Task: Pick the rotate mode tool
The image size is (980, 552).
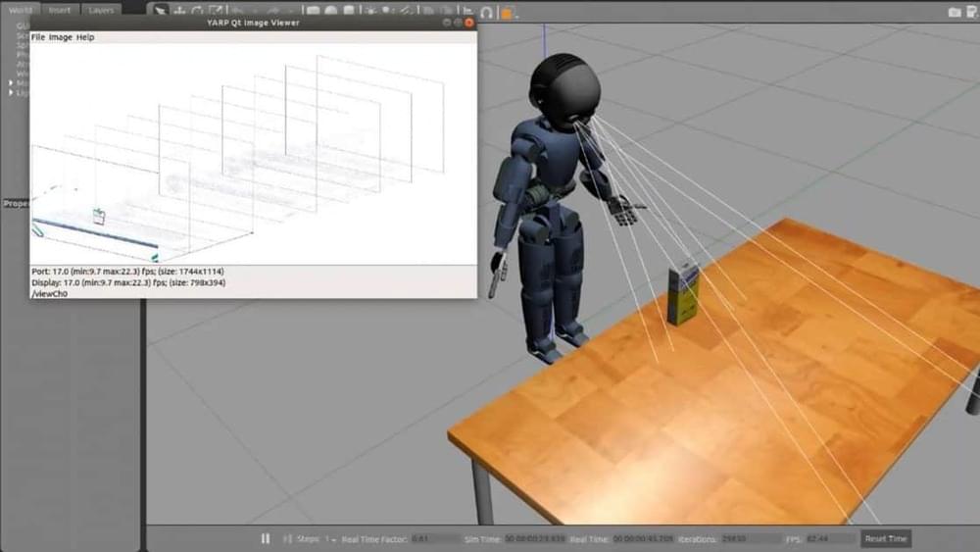Action: [x=198, y=11]
